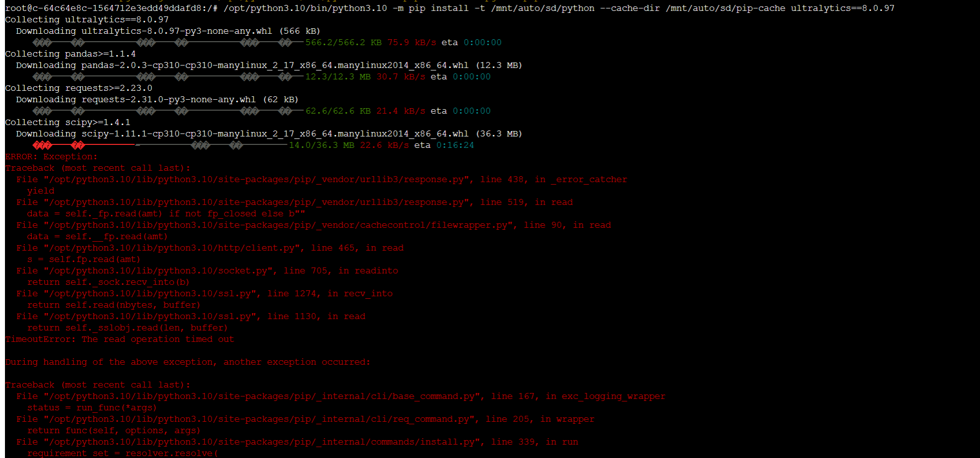Click the code line "return self._sock.recv_into(b)"
This screenshot has width=980, height=458.
point(108,282)
